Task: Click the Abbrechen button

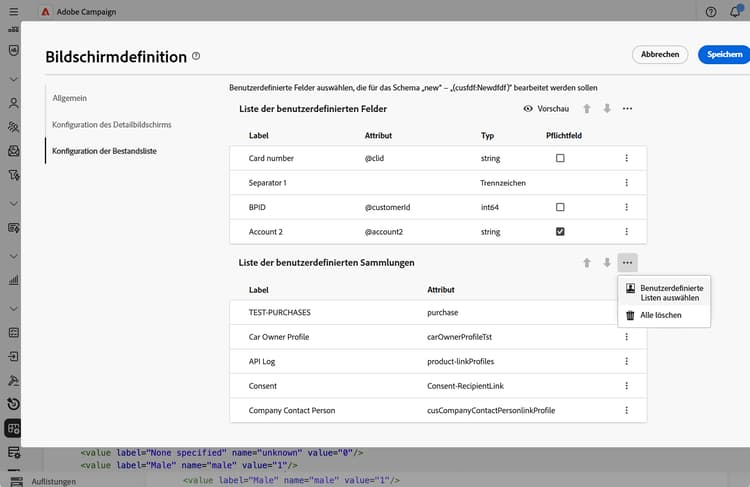Action: [x=660, y=54]
